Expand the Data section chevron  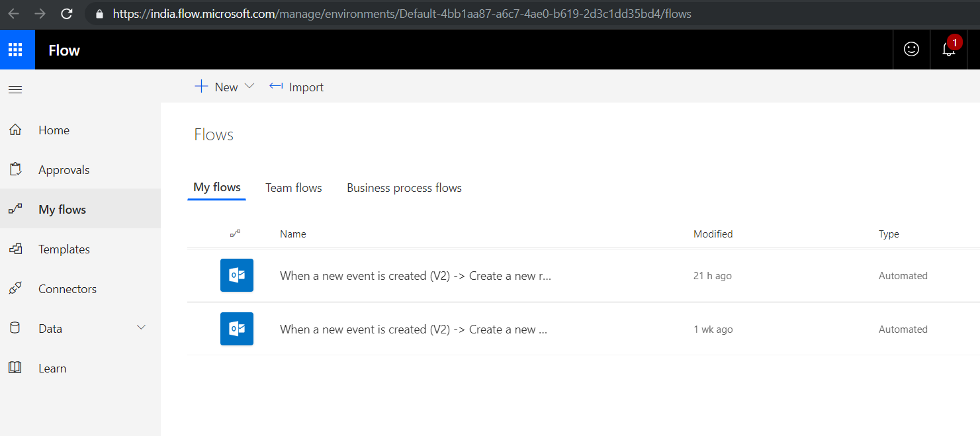click(x=141, y=327)
